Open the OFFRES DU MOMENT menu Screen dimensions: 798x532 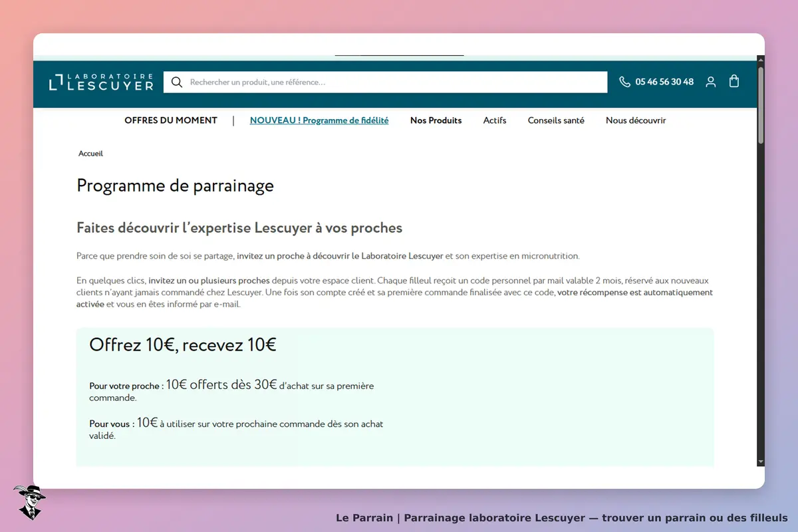tap(171, 120)
